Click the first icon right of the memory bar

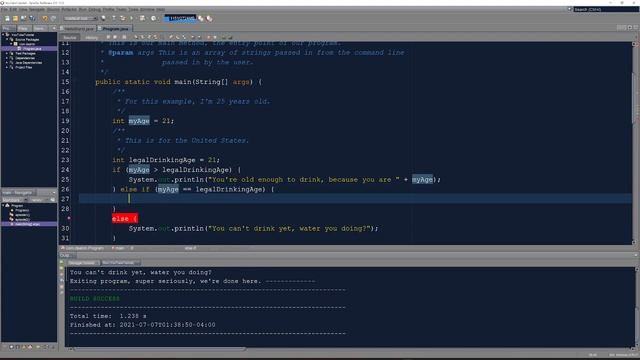pos(200,18)
